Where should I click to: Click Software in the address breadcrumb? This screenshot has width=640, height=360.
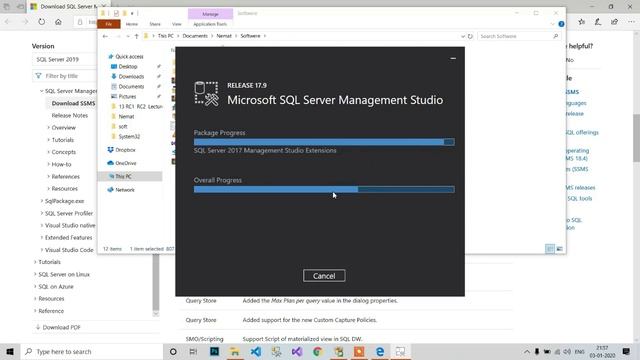point(250,36)
